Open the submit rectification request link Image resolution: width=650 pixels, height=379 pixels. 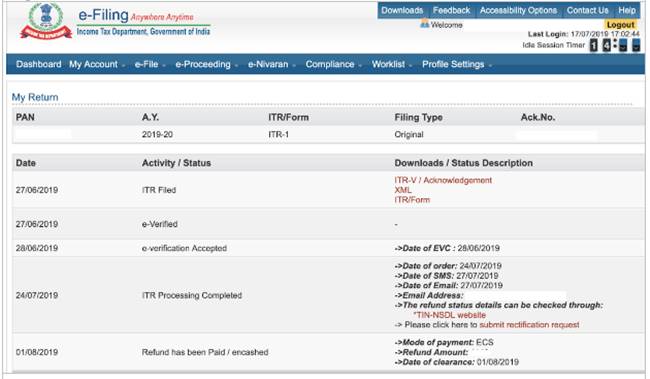coord(529,325)
